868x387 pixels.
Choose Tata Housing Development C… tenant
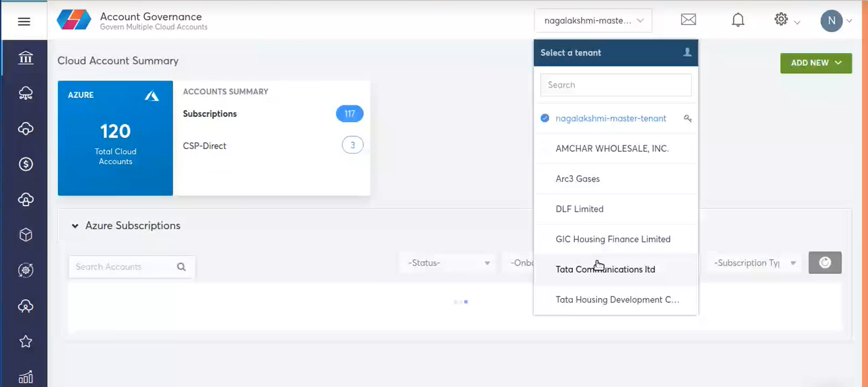click(x=616, y=300)
